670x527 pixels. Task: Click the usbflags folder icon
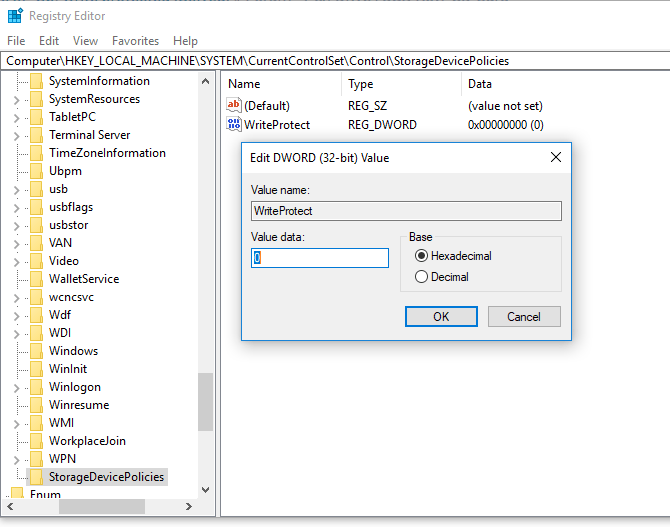37,207
